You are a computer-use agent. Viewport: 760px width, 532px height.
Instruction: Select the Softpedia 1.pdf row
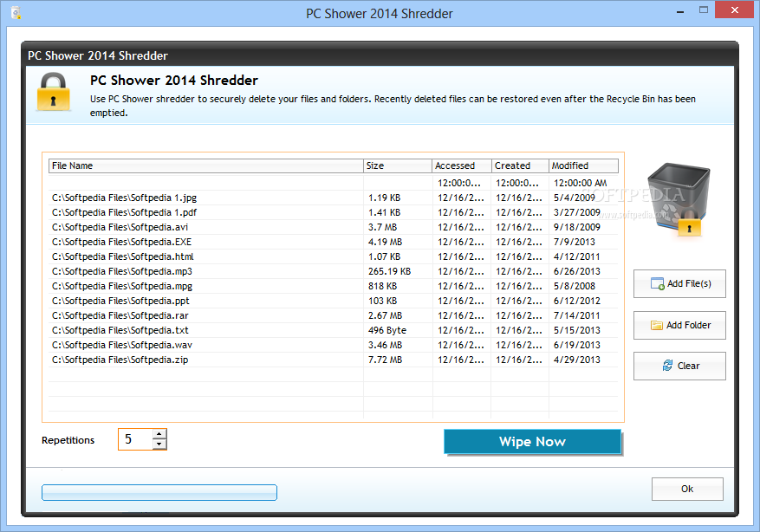[334, 212]
